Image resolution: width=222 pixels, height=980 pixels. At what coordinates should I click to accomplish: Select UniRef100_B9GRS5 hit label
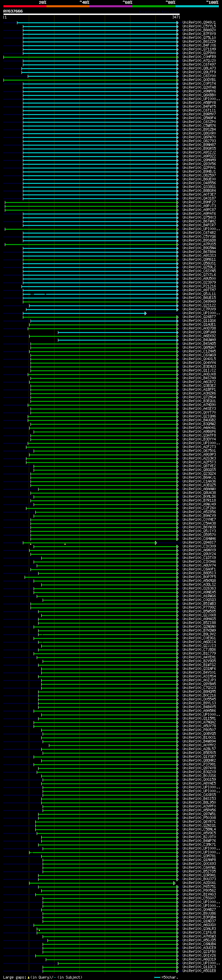click(199, 149)
